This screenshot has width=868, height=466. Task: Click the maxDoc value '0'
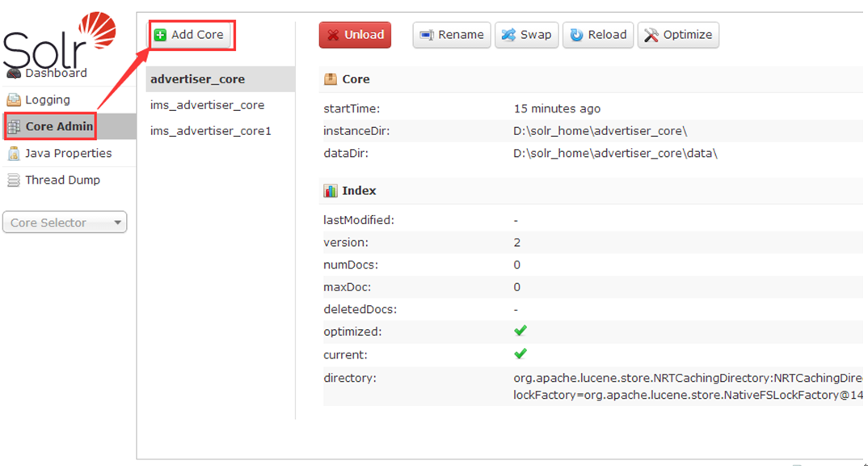[517, 287]
